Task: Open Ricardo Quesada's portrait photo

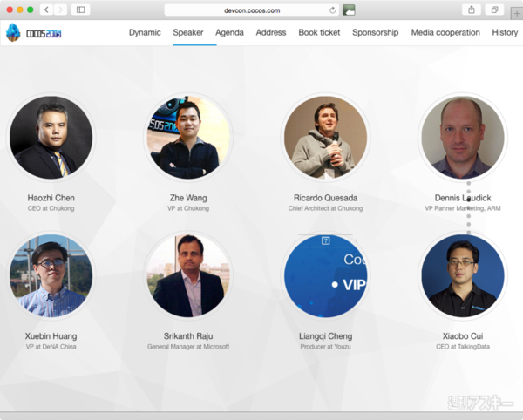Action: 325,138
